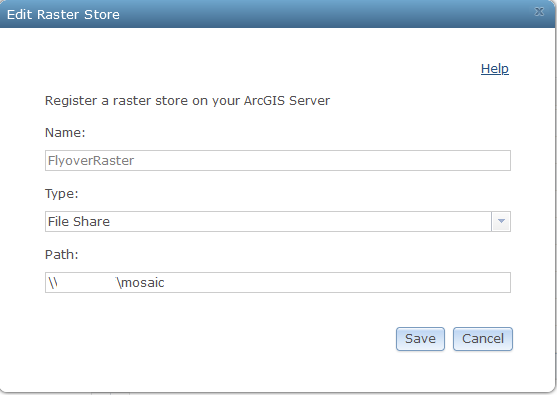Image resolution: width=557 pixels, height=395 pixels.
Task: Click the 'Register a raster store' description text
Action: pyautogui.click(x=187, y=101)
